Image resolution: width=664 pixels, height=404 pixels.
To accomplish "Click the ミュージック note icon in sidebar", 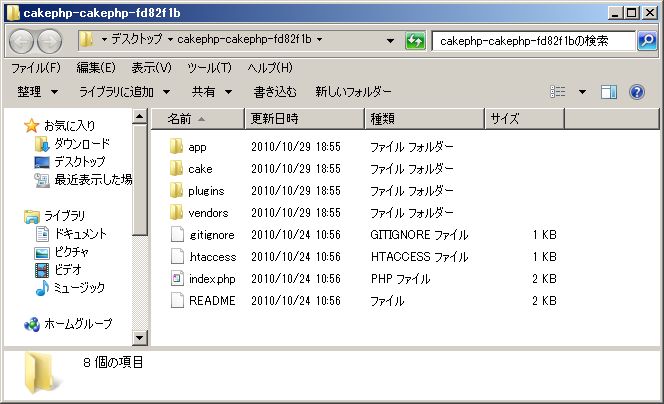I will point(42,288).
